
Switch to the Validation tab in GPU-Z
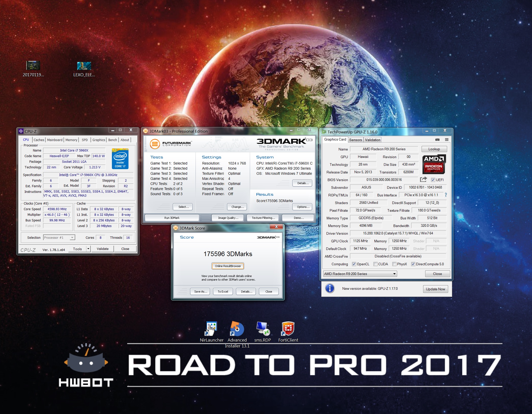point(372,140)
